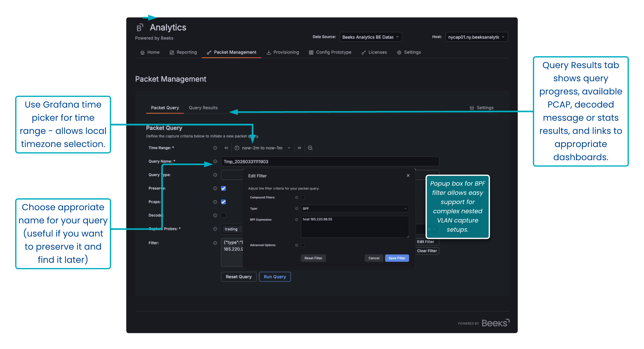Switch to the Query Results tab
Viewport: 644px width, 349px height.
pos(203,108)
